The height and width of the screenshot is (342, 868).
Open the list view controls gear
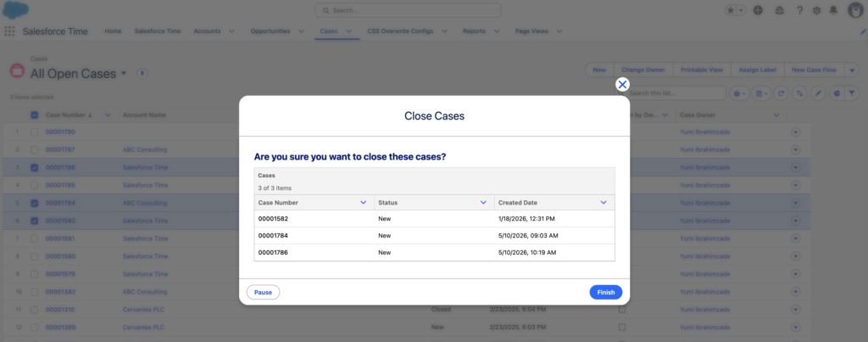[x=739, y=93]
